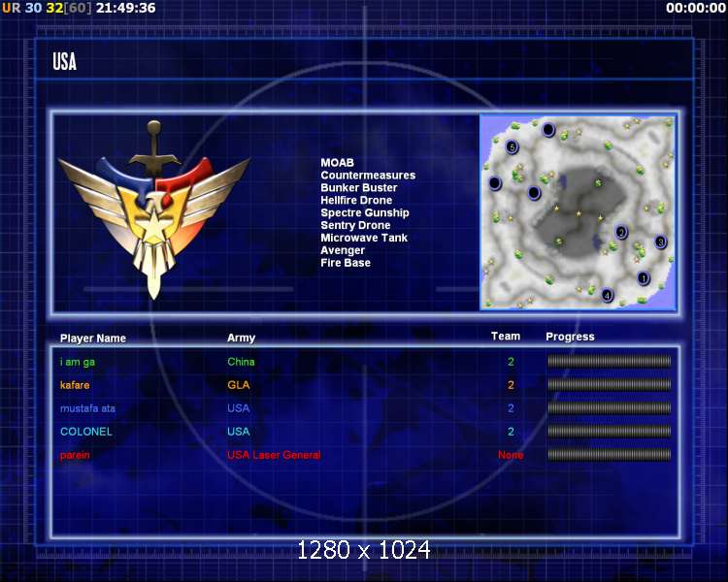Click COLONEL's "USA" army cell
The height and width of the screenshot is (582, 728).
point(238,432)
